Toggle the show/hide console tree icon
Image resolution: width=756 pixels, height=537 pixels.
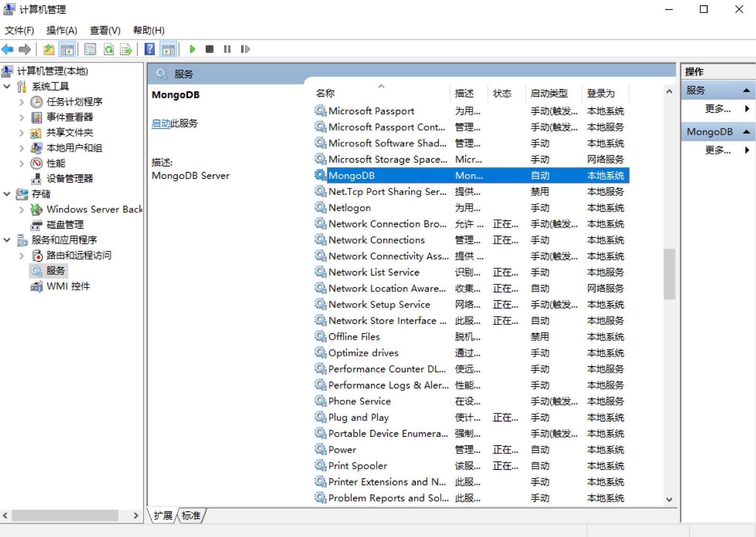(x=67, y=49)
